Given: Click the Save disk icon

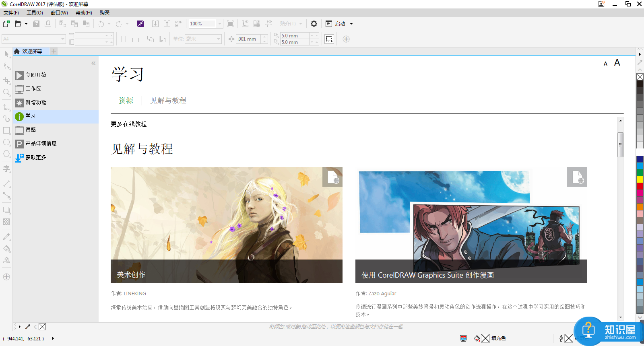Looking at the screenshot, I should (36, 24).
